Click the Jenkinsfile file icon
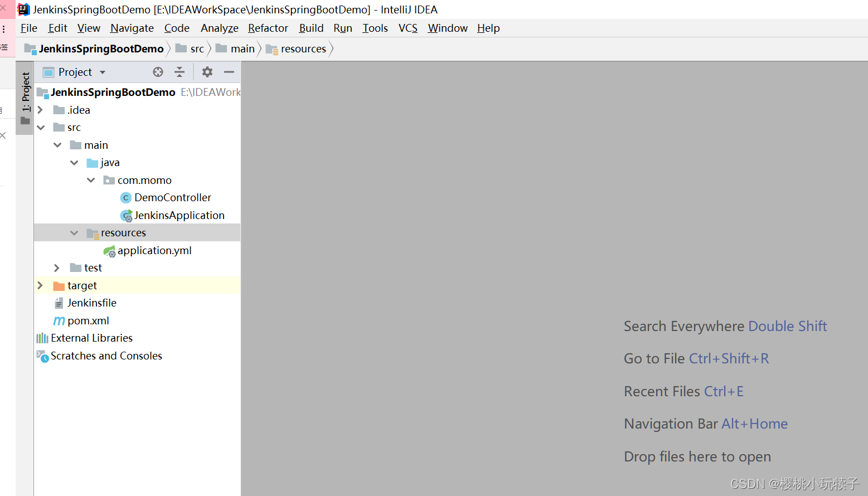Screen dimensions: 868x496 pos(59,303)
